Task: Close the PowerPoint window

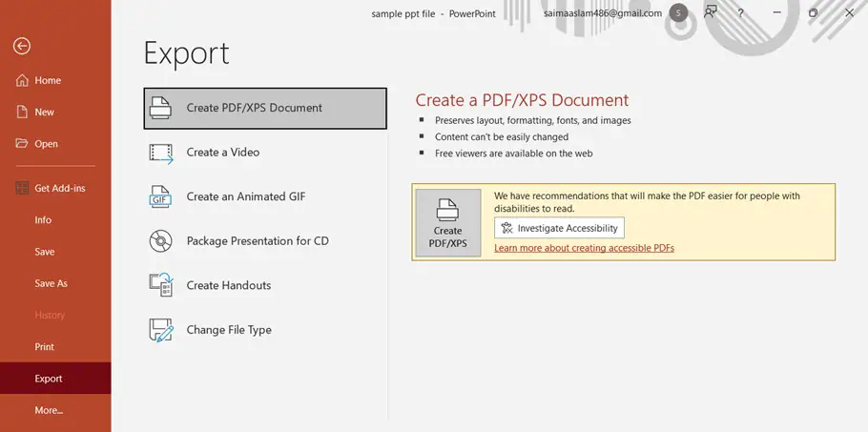Action: pyautogui.click(x=849, y=12)
